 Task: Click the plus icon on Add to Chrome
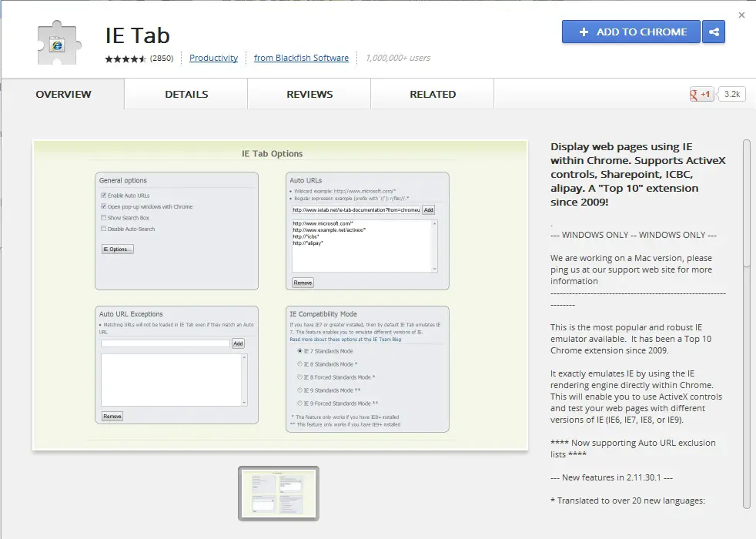[584, 32]
